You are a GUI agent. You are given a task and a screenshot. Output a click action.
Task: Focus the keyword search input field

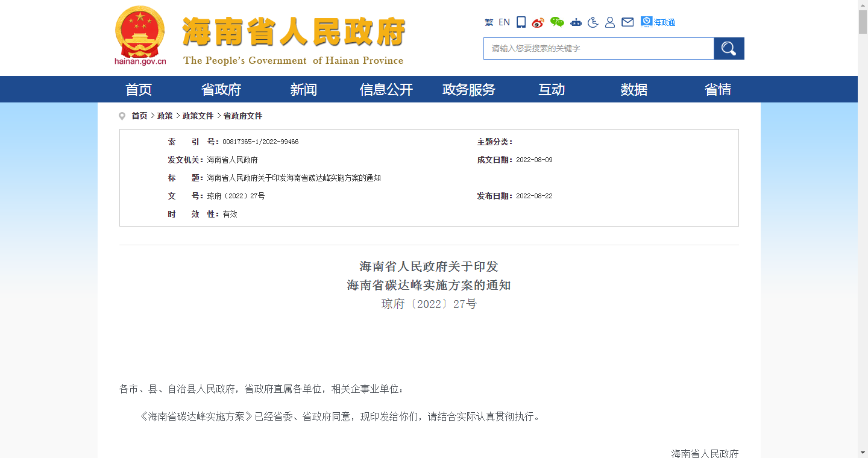pyautogui.click(x=599, y=49)
